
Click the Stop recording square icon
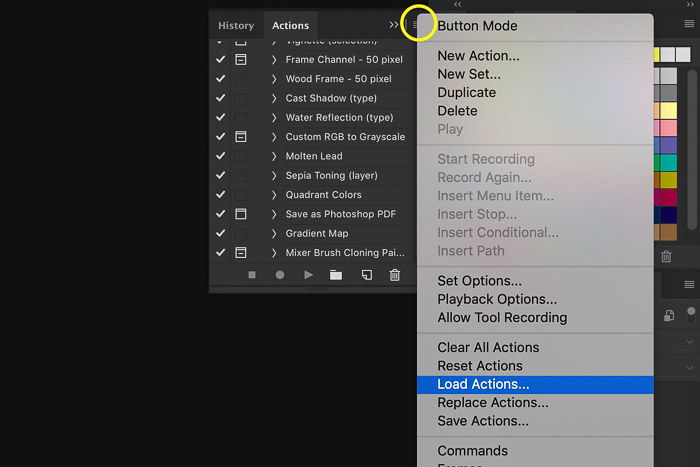coord(252,275)
